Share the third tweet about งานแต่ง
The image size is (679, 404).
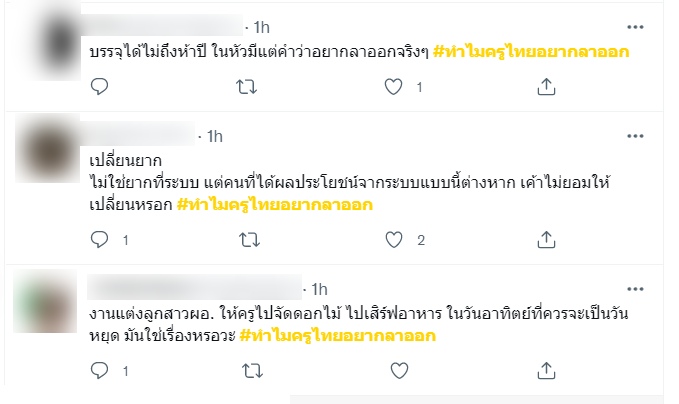[x=546, y=371]
